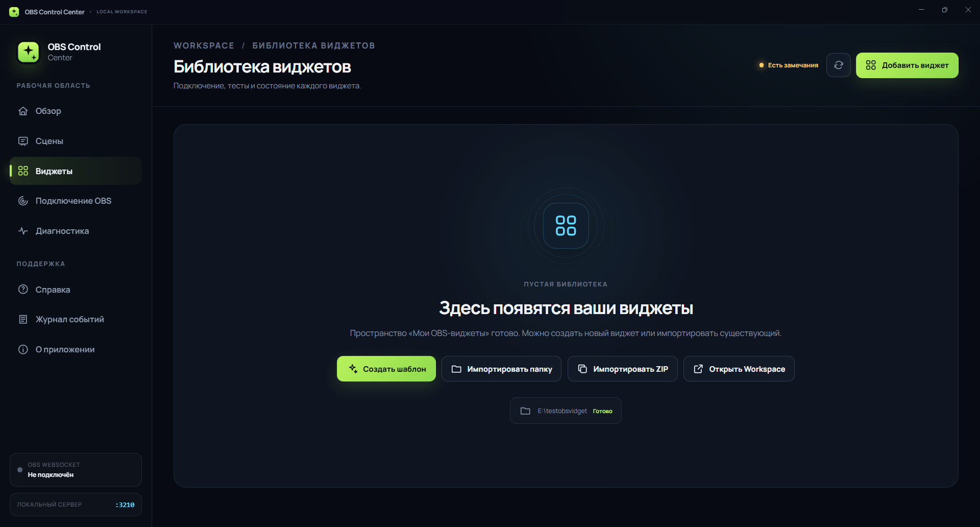Click the folder icon beside E:\testobsvidget
Viewport: 980px width, 527px height.
[525, 411]
